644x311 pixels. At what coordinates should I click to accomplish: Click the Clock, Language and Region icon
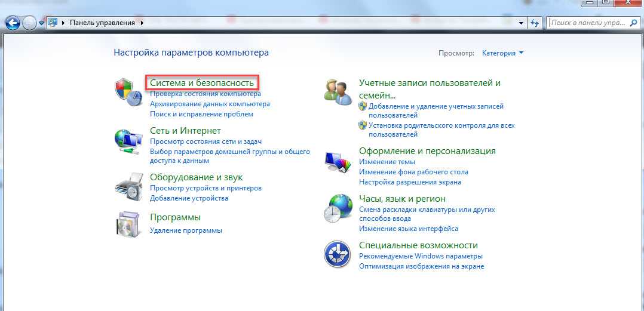(337, 208)
